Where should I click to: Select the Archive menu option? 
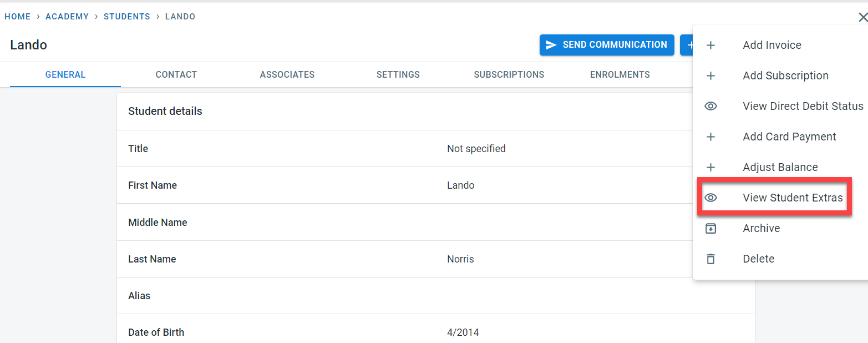761,229
